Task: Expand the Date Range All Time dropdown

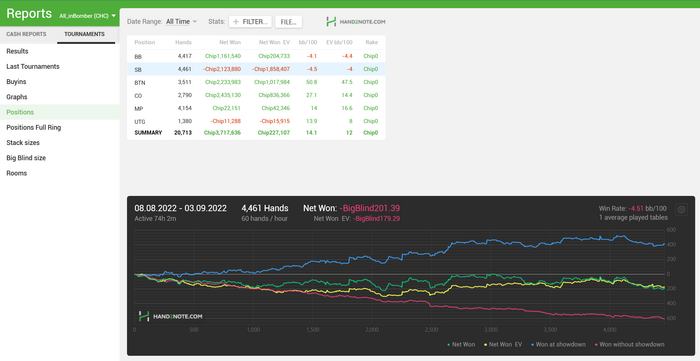Action: [x=181, y=21]
